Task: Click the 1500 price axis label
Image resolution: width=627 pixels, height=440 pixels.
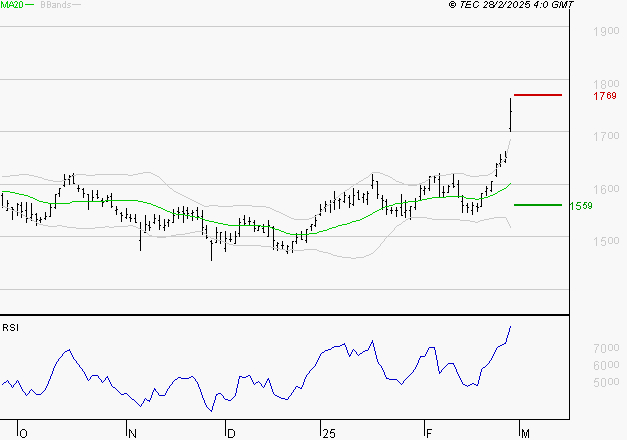Action: (606, 241)
